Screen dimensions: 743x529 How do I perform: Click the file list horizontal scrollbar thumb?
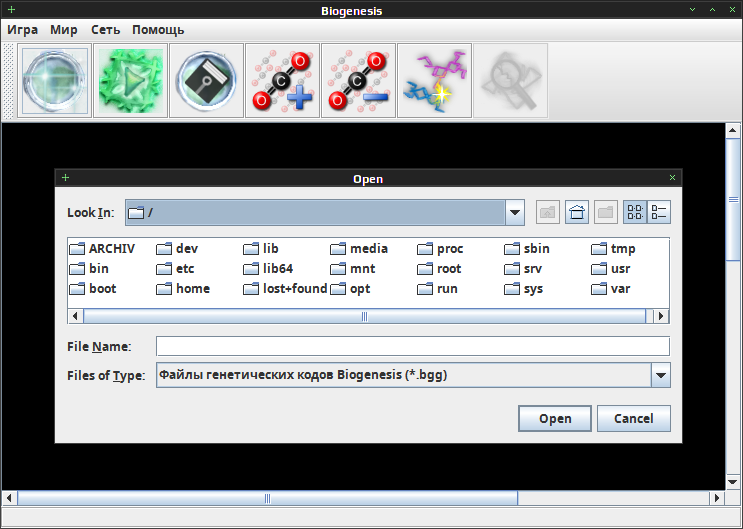coord(364,316)
